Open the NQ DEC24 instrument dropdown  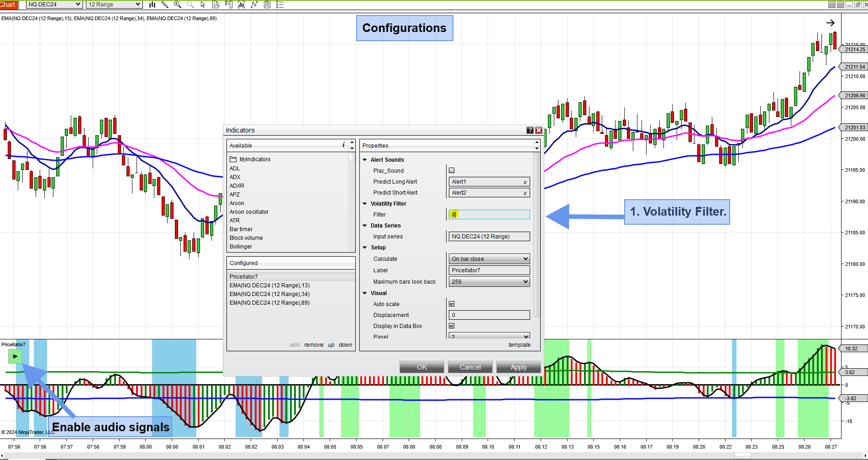coord(54,5)
